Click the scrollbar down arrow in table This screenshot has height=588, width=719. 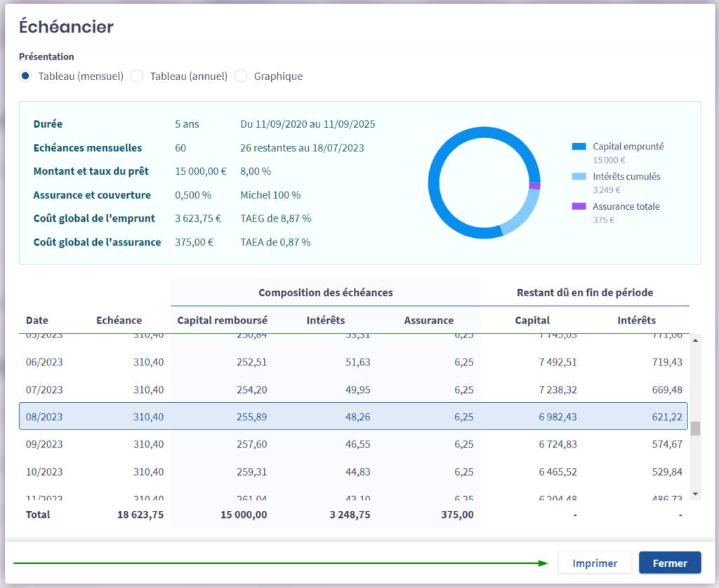tap(696, 494)
